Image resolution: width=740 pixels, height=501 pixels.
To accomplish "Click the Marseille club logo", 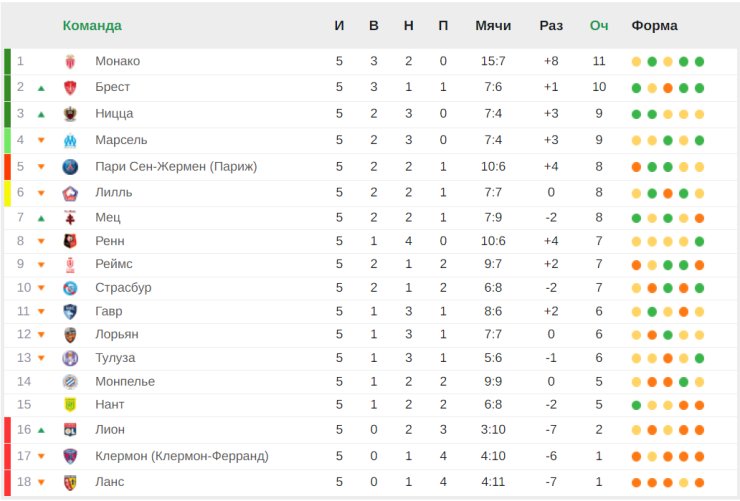I will pyautogui.click(x=70, y=140).
